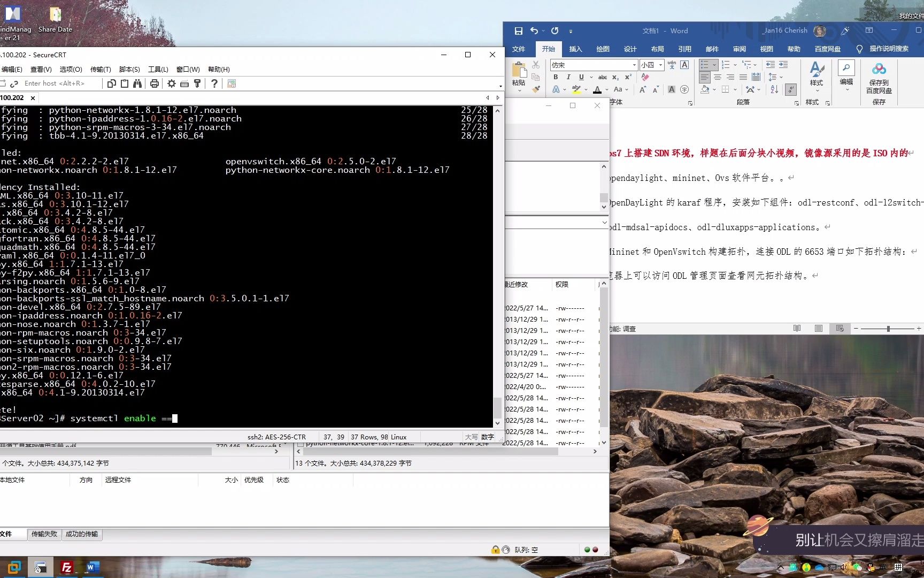The height and width of the screenshot is (578, 924).
Task: Click the Paste icon in SecureCRT toolbar
Action: (x=124, y=83)
